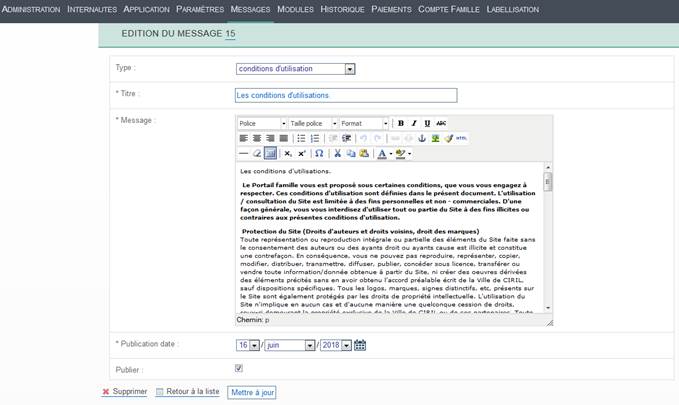Insert an anchor with the anchor icon

pos(421,138)
